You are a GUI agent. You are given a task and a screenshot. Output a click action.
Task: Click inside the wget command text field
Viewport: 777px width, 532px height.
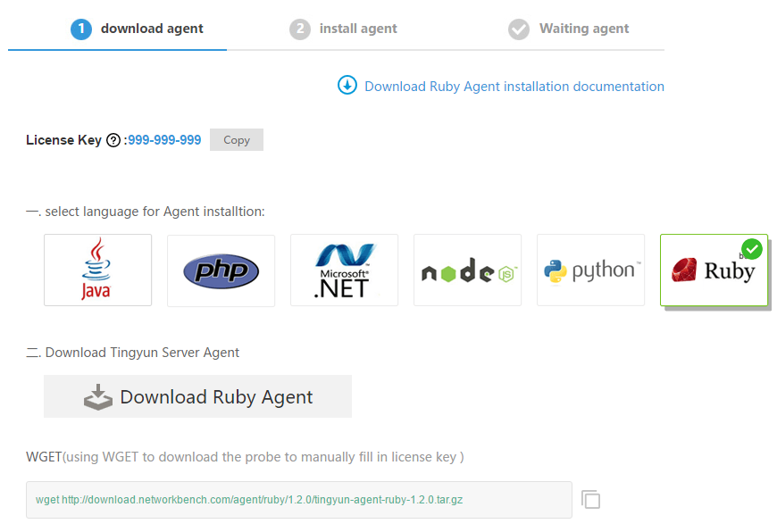(x=298, y=500)
